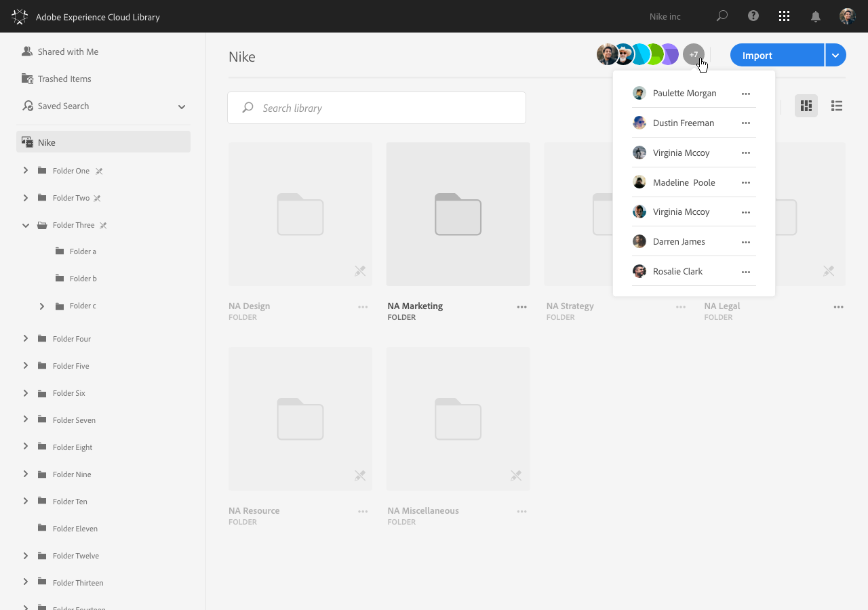The width and height of the screenshot is (868, 610).
Task: Open the more options for Dustin Freeman
Action: [746, 123]
